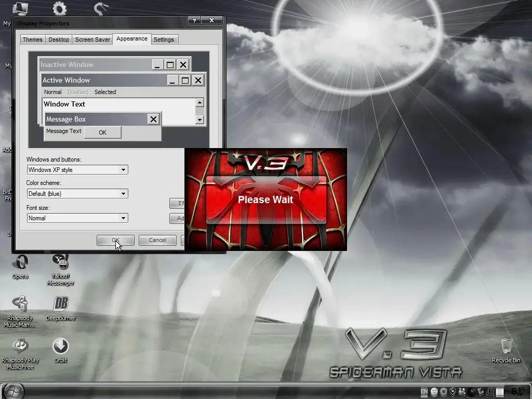Click the white square icon in the tray

[500, 392]
